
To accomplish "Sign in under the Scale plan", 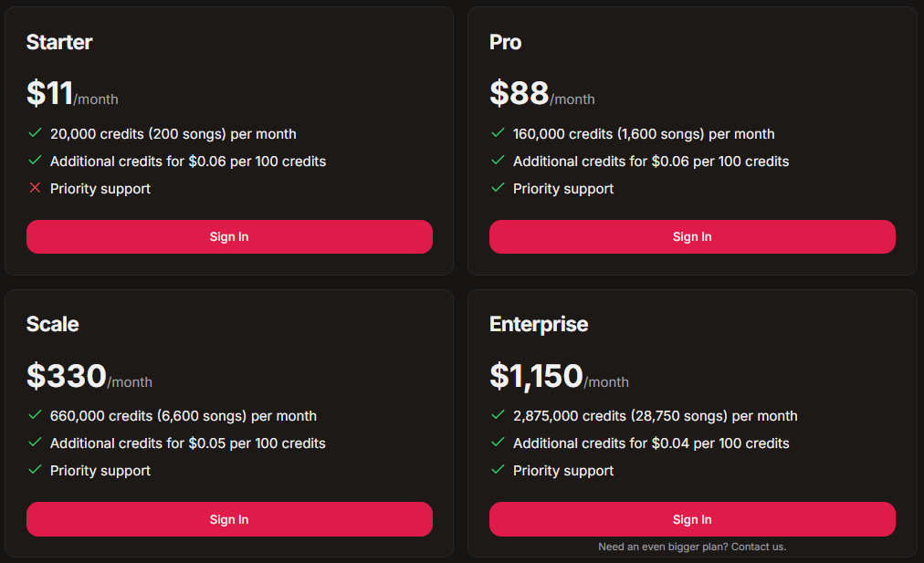I will click(229, 519).
